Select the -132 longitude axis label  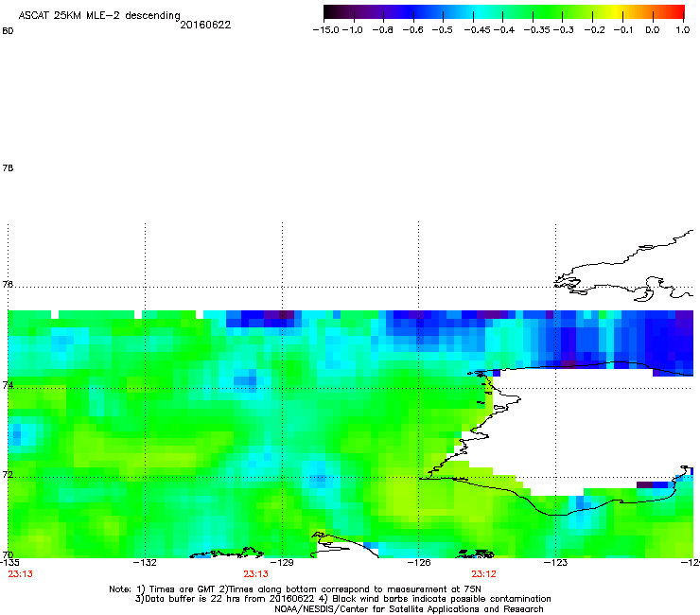(x=145, y=562)
